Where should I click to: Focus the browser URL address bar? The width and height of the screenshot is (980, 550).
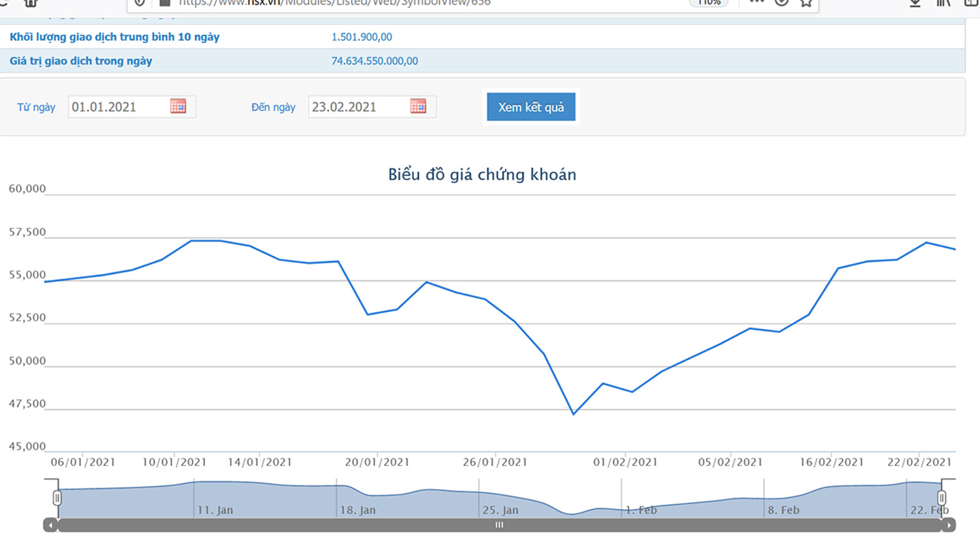430,3
